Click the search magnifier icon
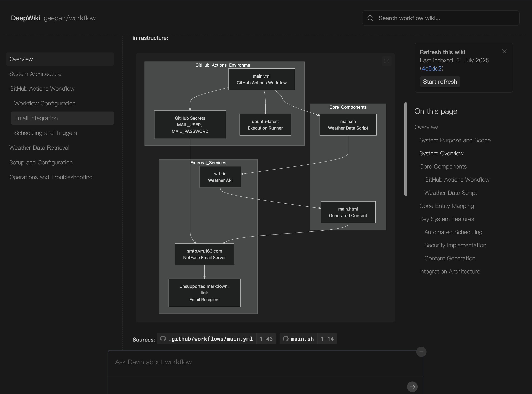 coord(370,18)
